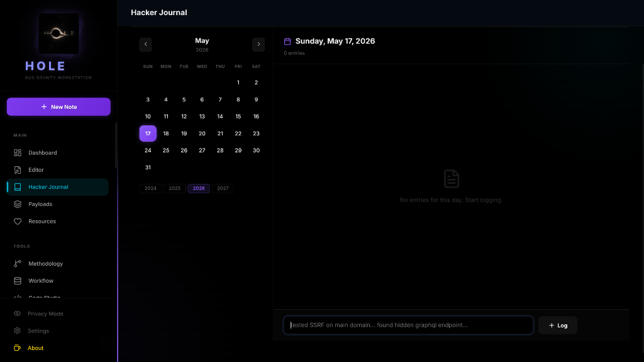Click the '0 entries' text

tap(294, 53)
